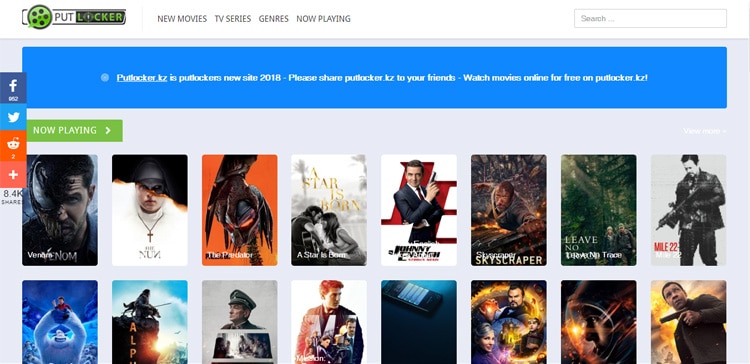Open A Star Is Born poster
Image resolution: width=750 pixels, height=364 pixels.
(329, 210)
